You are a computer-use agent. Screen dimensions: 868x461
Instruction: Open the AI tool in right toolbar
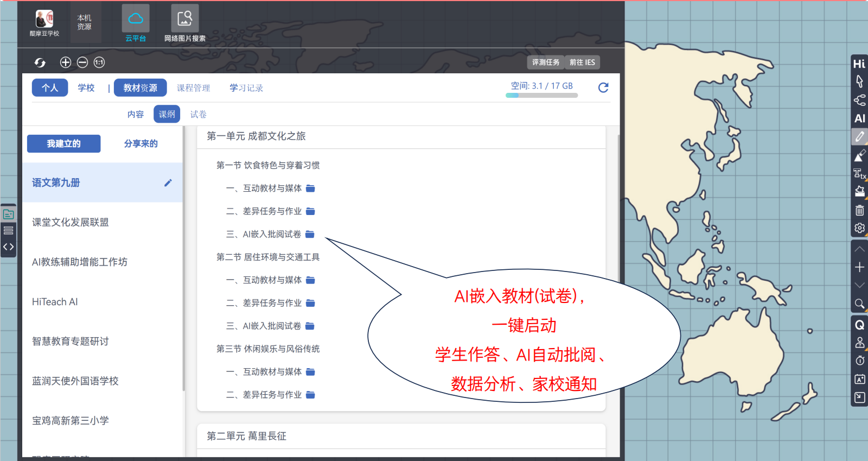click(859, 118)
